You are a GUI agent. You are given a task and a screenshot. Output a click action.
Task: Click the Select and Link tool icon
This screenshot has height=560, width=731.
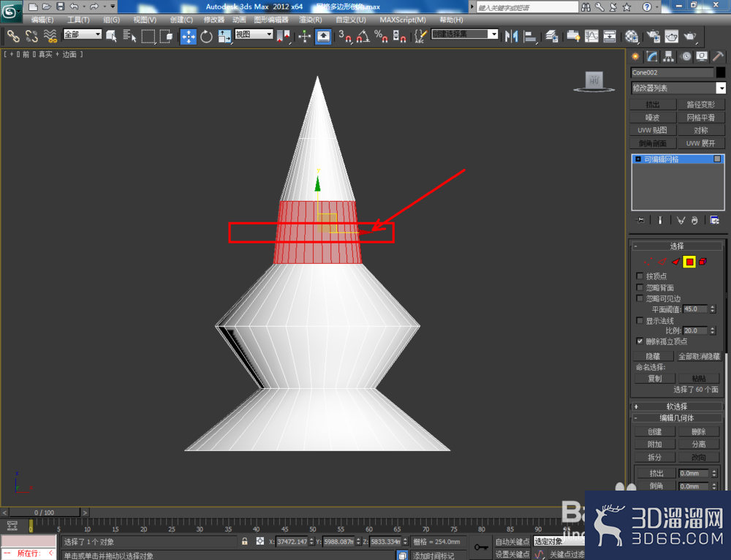coord(12,37)
